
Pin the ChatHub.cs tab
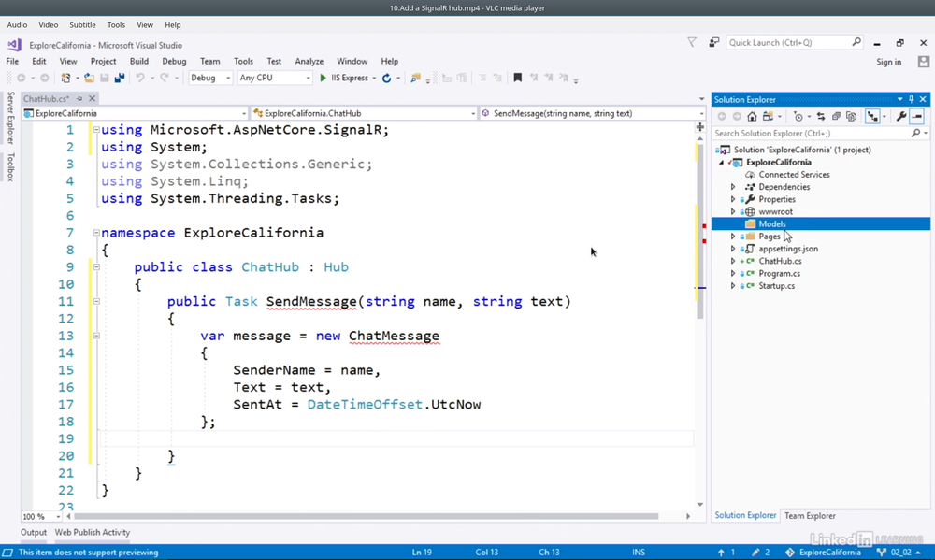click(x=79, y=99)
